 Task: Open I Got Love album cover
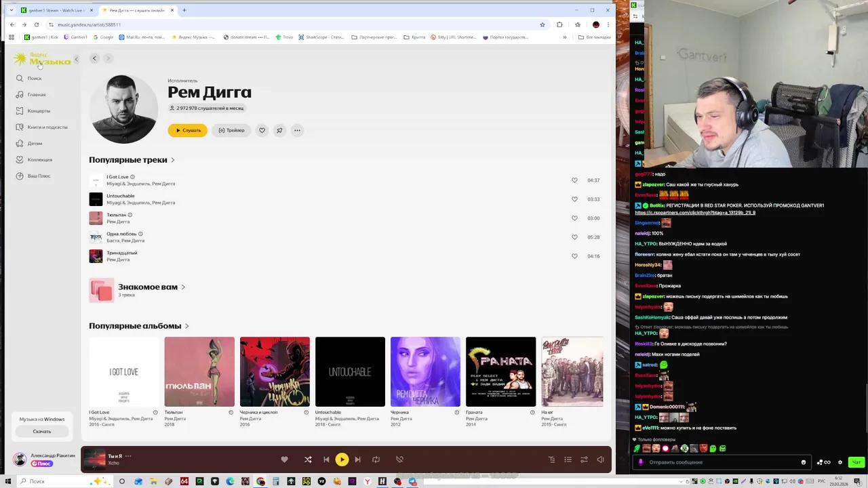124,371
